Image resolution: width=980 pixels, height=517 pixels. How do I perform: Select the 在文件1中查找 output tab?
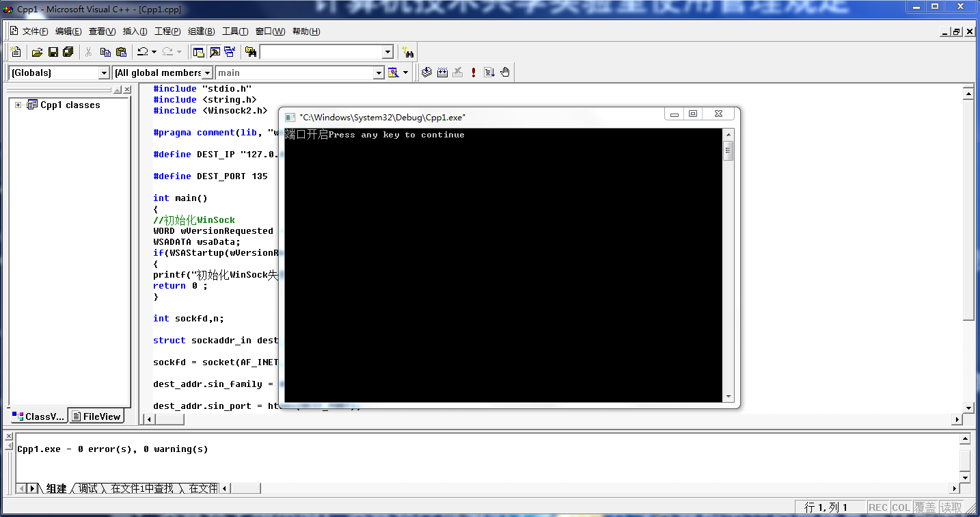tap(142, 488)
